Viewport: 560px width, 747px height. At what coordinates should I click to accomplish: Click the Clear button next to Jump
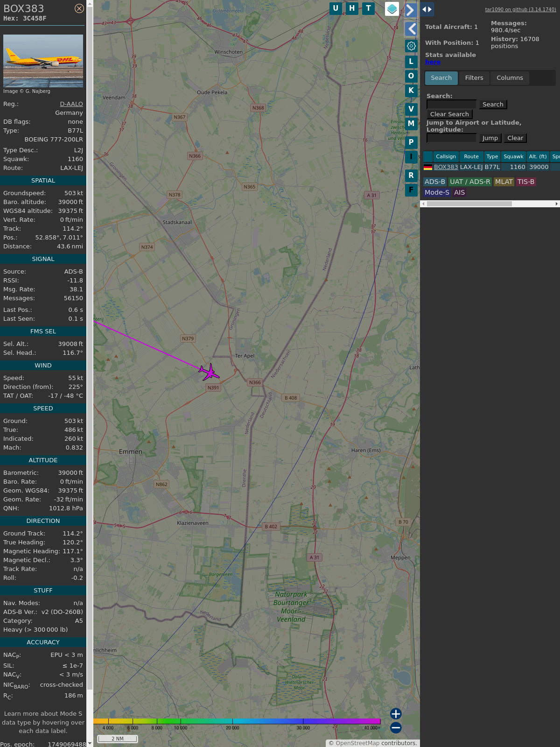coord(515,138)
